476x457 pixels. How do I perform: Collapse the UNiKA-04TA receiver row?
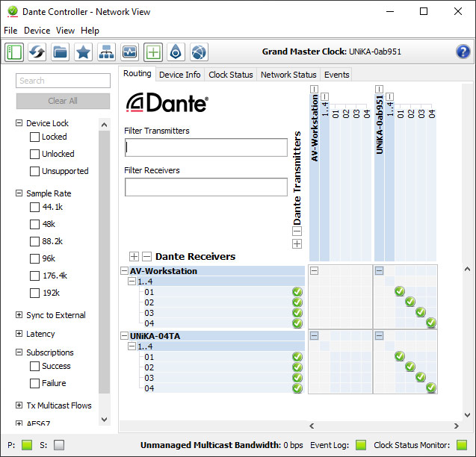(124, 336)
